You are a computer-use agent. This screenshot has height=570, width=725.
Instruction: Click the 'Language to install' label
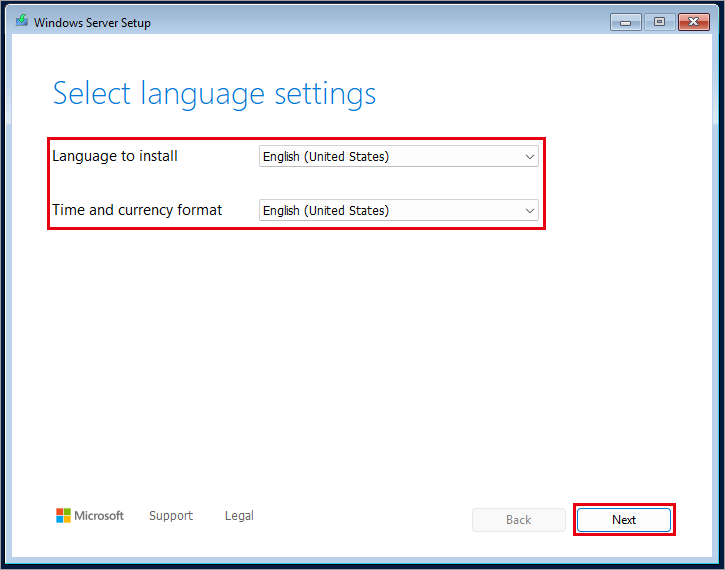click(x=115, y=156)
